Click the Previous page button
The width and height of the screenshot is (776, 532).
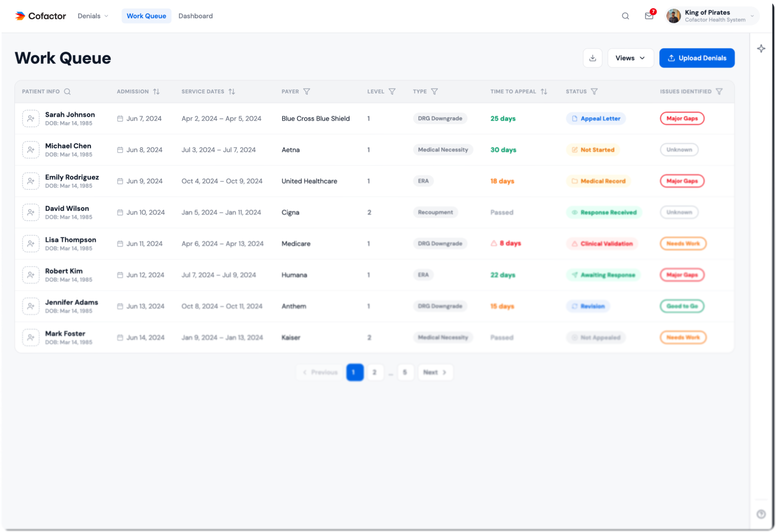point(320,372)
